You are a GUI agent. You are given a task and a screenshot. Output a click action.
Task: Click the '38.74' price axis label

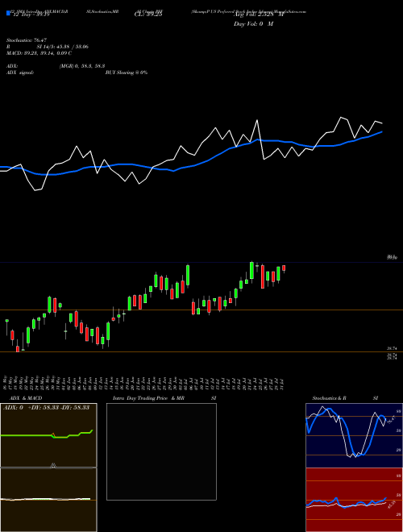[392, 348]
